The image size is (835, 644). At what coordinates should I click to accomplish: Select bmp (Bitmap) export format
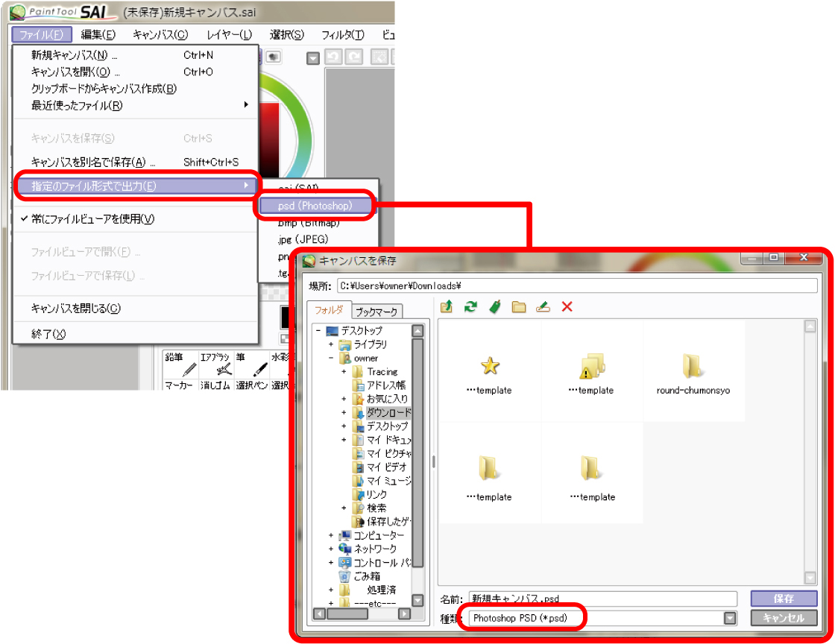pos(320,223)
